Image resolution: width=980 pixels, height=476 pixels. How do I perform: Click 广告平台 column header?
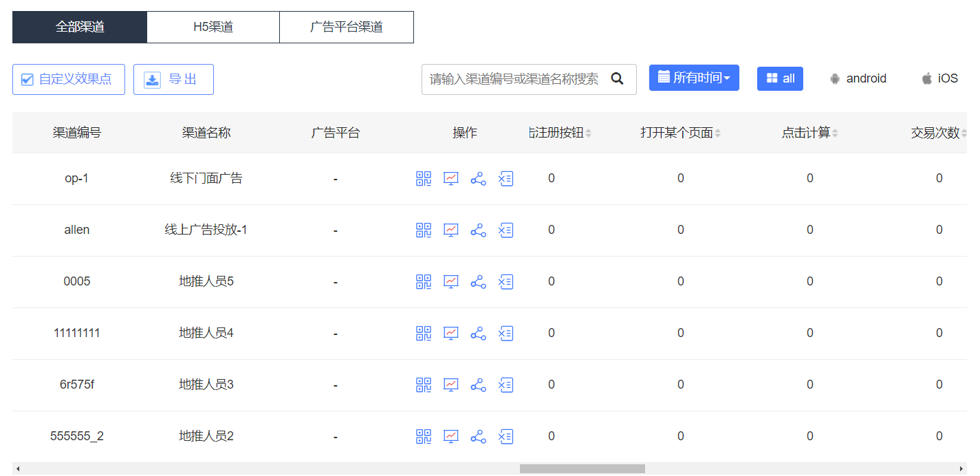[x=336, y=133]
